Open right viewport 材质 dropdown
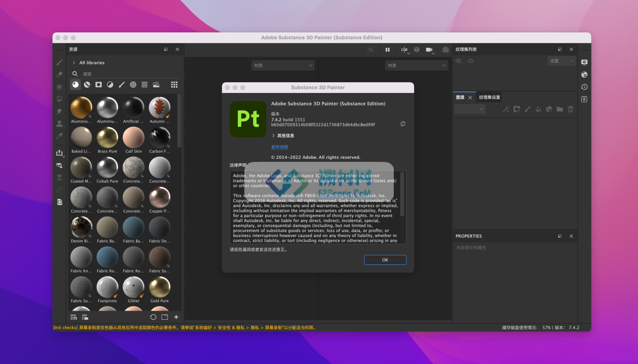638x364 pixels. (417, 65)
